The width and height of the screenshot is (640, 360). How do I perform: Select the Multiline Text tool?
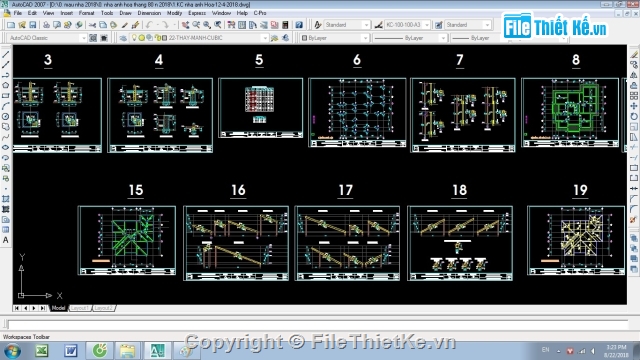tap(6, 240)
